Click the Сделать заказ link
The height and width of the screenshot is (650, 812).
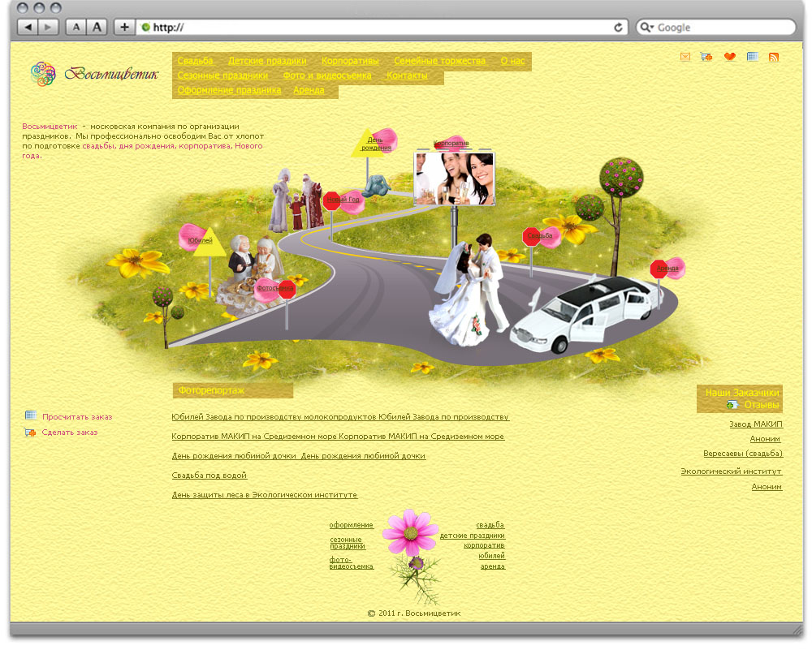pyautogui.click(x=70, y=433)
